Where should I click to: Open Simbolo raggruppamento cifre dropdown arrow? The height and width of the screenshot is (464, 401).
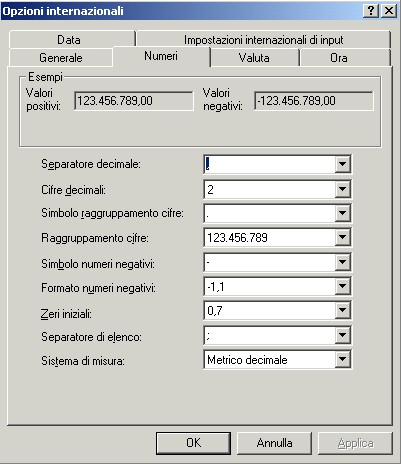[x=342, y=213]
